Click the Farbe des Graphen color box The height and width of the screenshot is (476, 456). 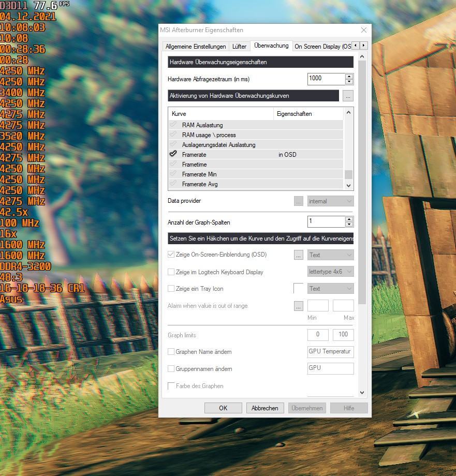click(171, 386)
